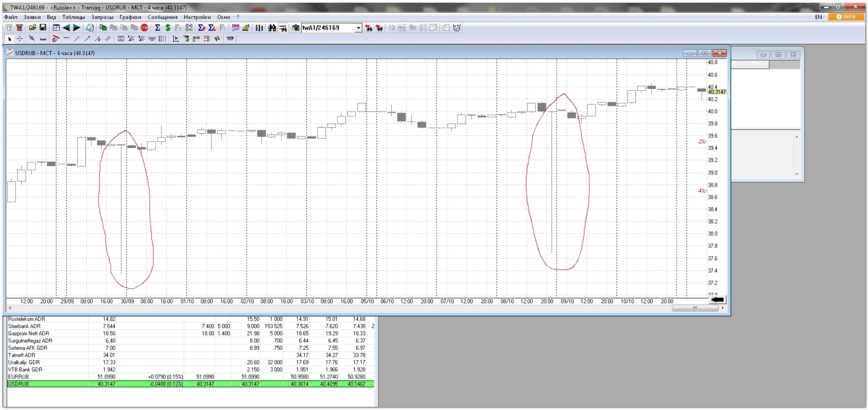868x410 pixels.
Task: Select the Rostelekom ADR row
Action: (191, 319)
